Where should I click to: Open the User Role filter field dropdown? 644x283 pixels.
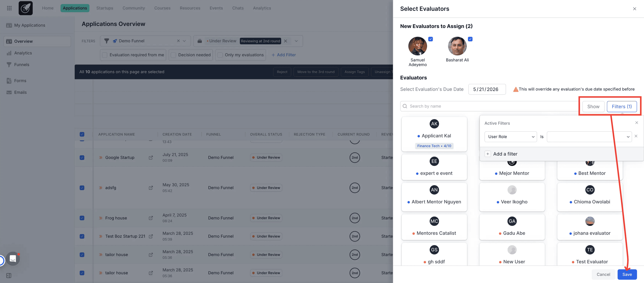(510, 137)
